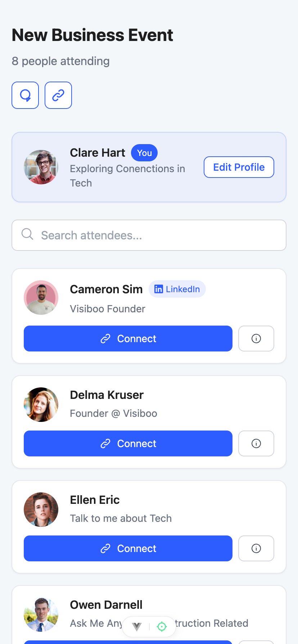View Ellen Eric's info icon
The height and width of the screenshot is (644, 298).
coord(256,548)
